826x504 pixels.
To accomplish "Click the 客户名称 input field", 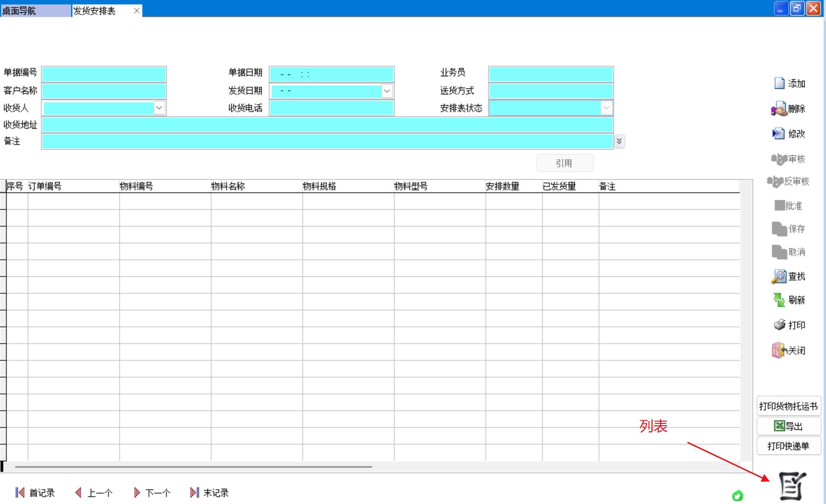I will [104, 91].
